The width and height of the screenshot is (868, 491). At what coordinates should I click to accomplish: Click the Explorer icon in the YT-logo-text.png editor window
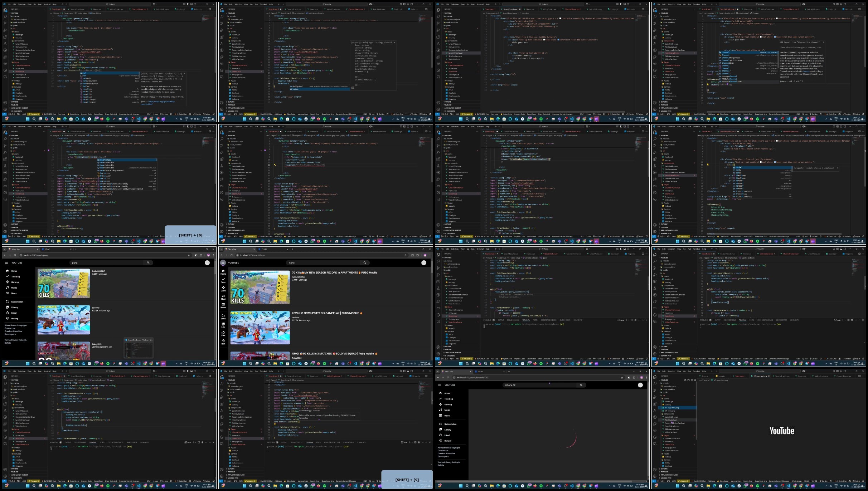point(655,377)
